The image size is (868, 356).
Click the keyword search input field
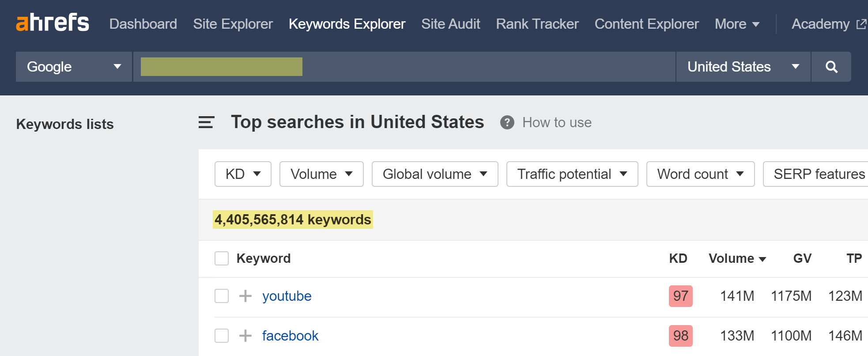pyautogui.click(x=404, y=67)
